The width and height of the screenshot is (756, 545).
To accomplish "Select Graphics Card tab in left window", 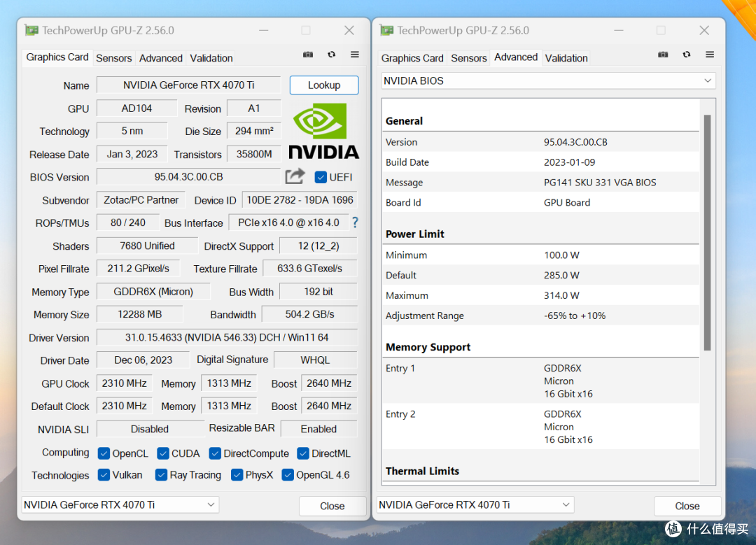I will pos(57,57).
